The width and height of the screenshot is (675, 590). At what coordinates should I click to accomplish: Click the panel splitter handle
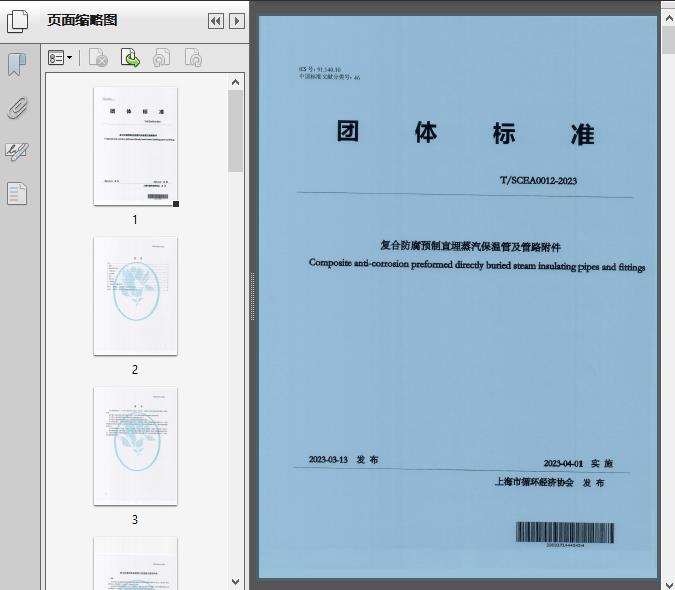point(253,296)
